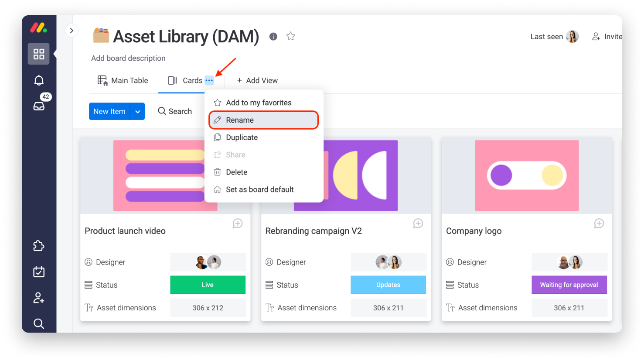
Task: Click the Company logo title
Action: [474, 231]
